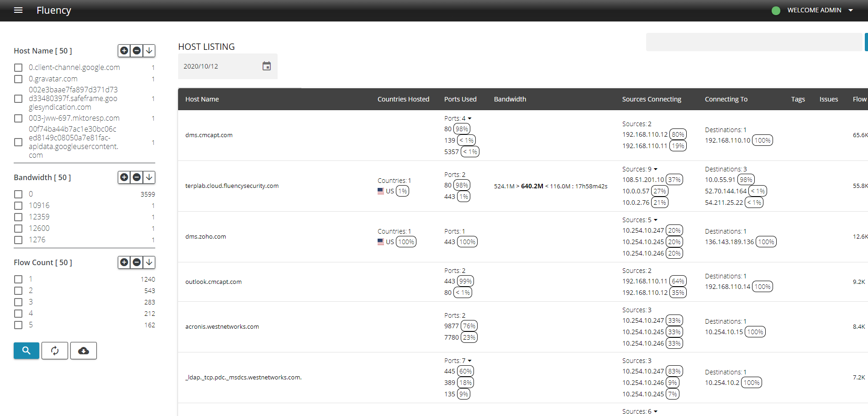Click the refresh facets button
The width and height of the screenshot is (868, 416).
coord(55,351)
